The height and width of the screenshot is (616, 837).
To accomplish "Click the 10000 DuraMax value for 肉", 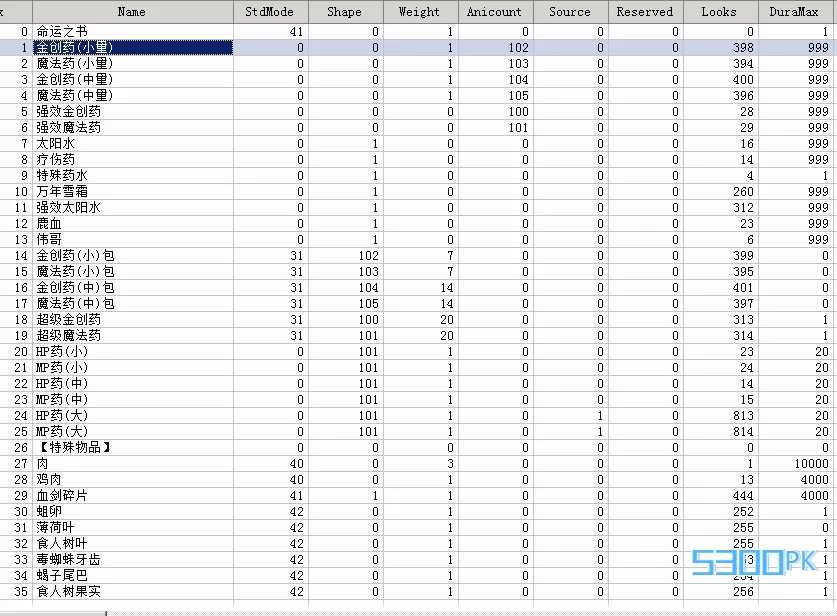I will pyautogui.click(x=811, y=464).
